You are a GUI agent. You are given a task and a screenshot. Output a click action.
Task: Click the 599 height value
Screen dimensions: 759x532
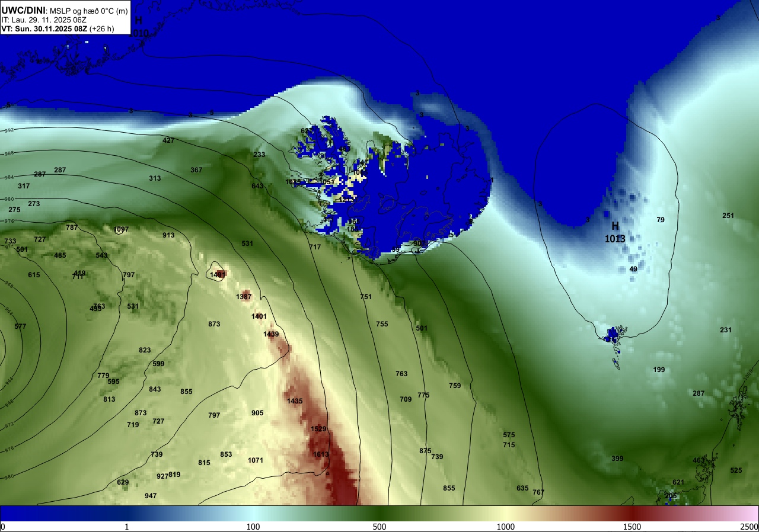pos(158,364)
